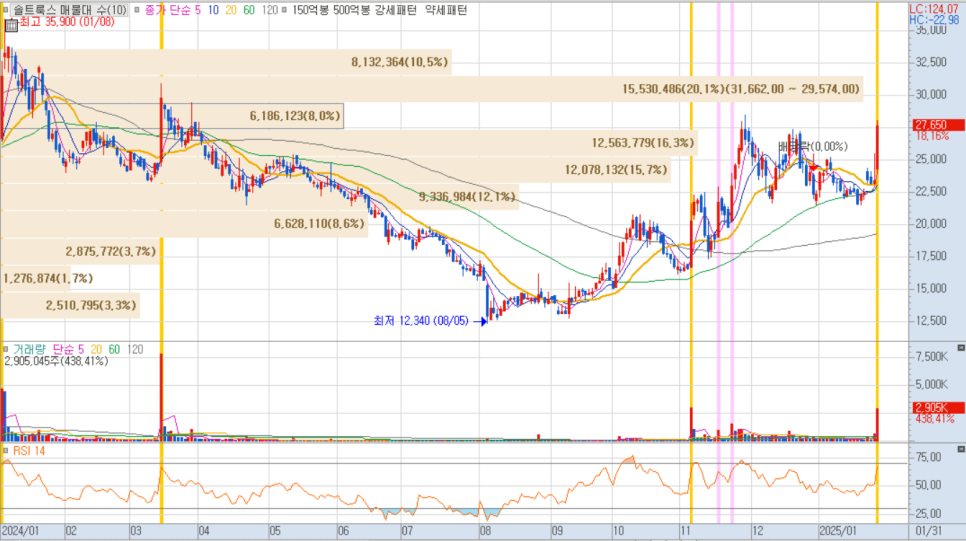The image size is (966, 541).
Task: Click the price MA period 5 label
Action: 197,10
